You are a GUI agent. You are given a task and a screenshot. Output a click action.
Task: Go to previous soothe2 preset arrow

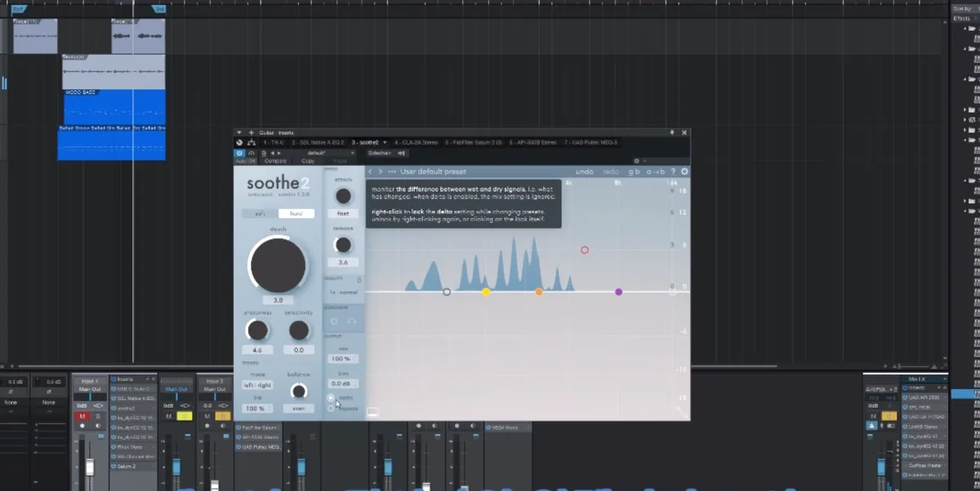point(370,172)
